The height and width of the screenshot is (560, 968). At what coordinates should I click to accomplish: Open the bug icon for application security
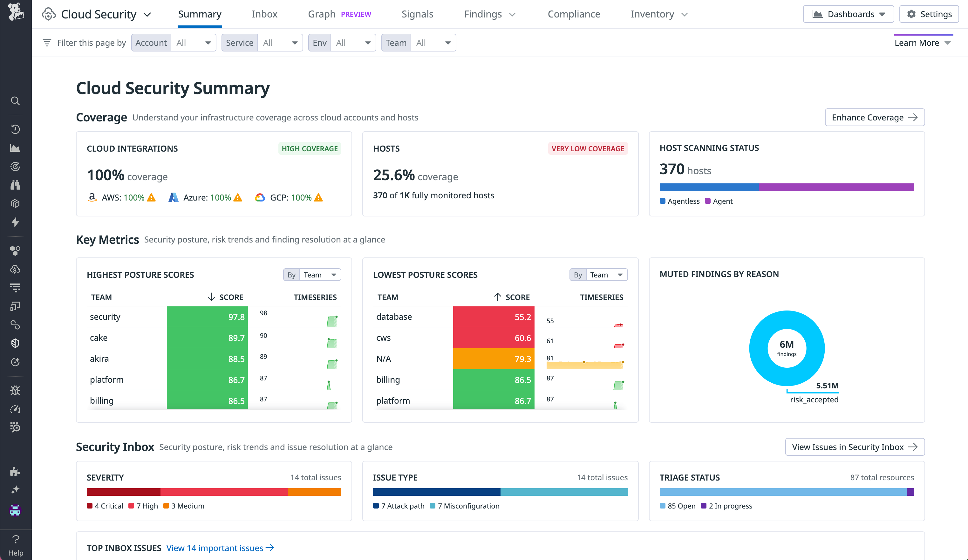coord(15,390)
